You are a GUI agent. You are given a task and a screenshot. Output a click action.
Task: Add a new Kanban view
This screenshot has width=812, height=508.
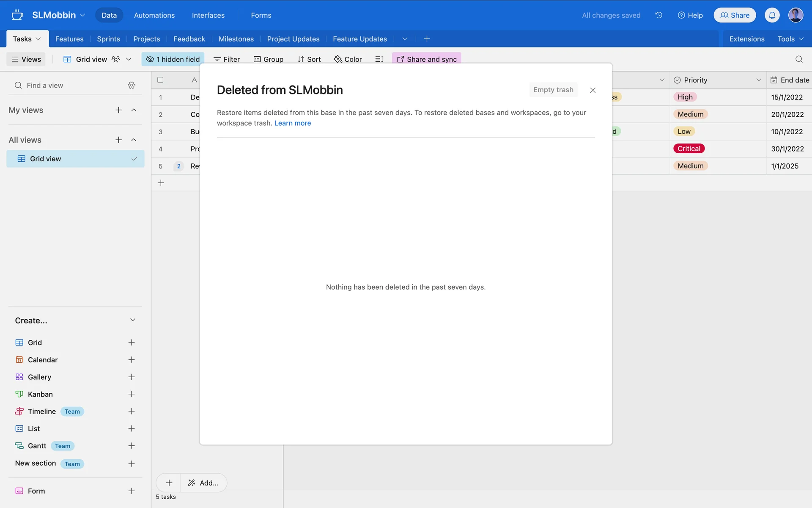[x=132, y=394]
